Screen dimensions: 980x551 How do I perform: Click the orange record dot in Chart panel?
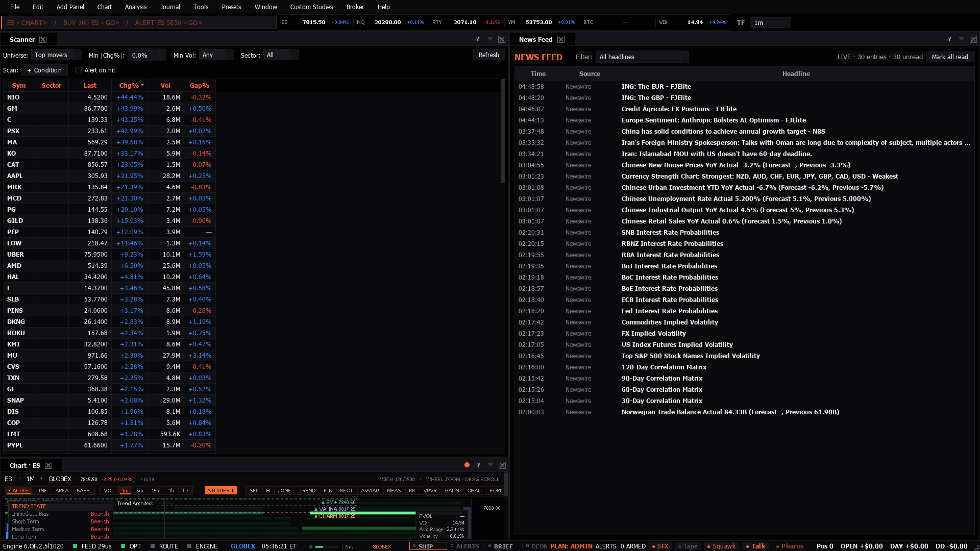pos(467,465)
